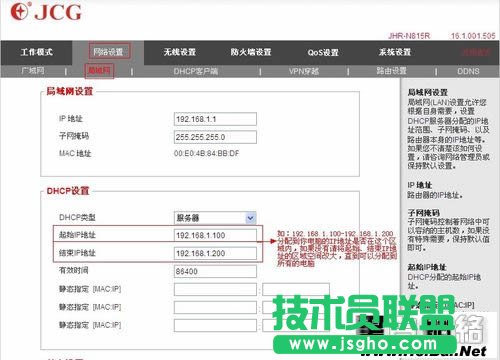Click the DHCP设置 section heading
Image resolution: width=500 pixels, height=360 pixels.
point(68,191)
